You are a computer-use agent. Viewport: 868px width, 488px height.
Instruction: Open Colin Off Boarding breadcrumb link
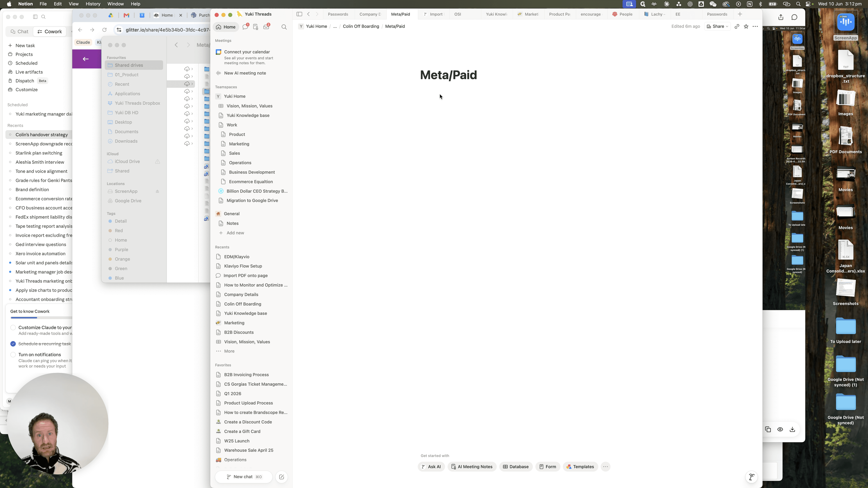click(x=361, y=26)
